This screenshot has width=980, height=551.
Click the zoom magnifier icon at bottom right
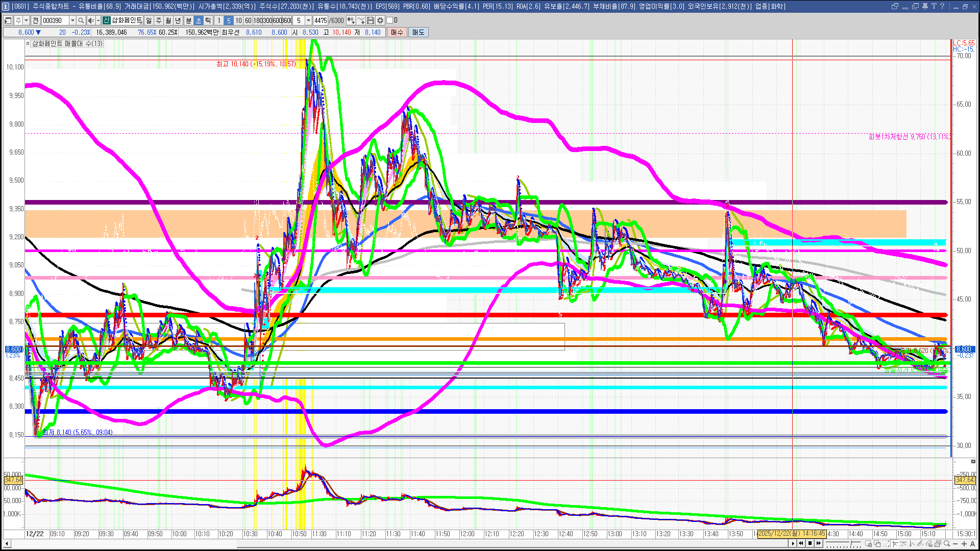pos(947,544)
